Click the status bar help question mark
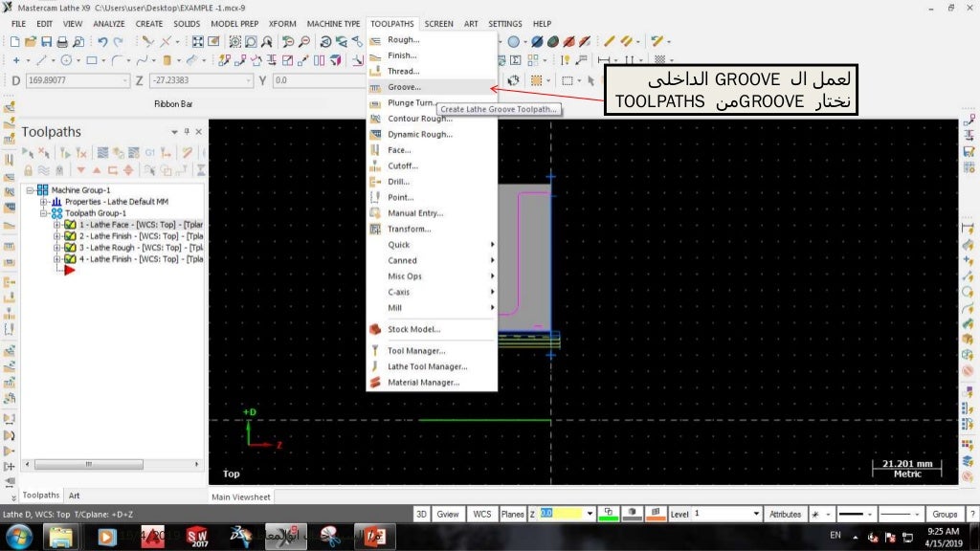This screenshot has height=551, width=980. 972,514
